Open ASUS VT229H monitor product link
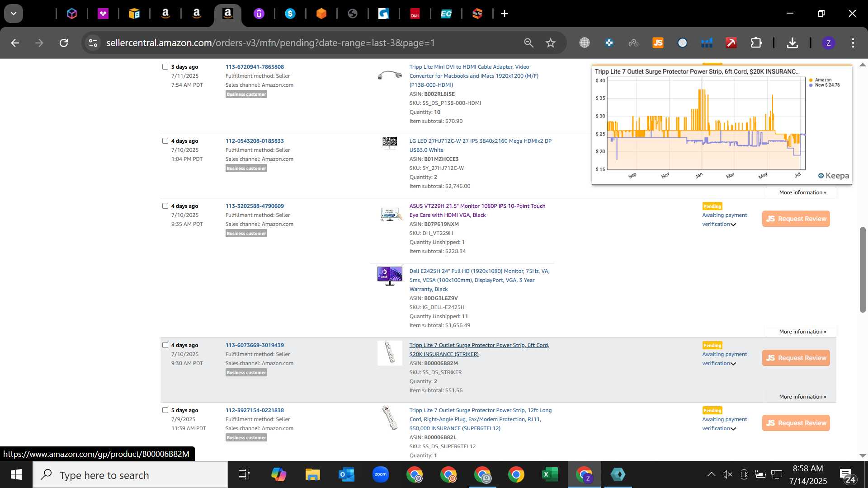The height and width of the screenshot is (488, 868). click(x=477, y=211)
